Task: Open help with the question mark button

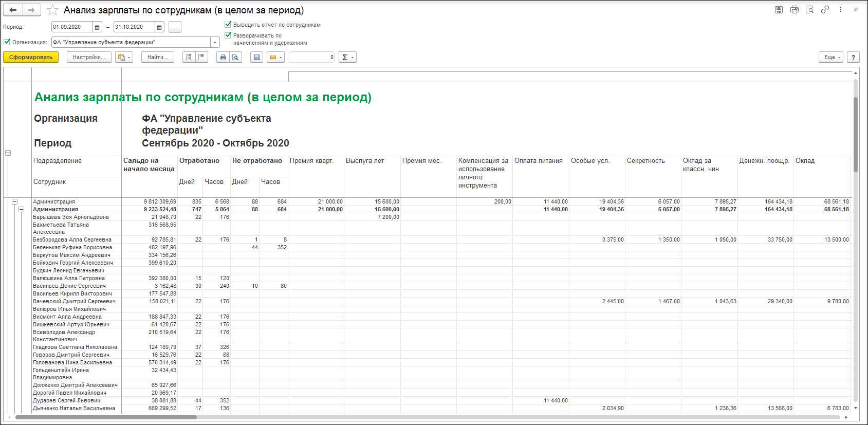Action: tap(853, 58)
